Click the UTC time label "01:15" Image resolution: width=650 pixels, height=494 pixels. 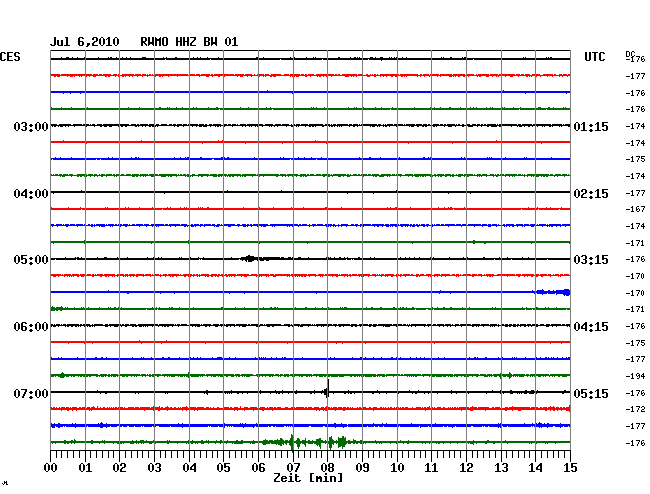point(591,126)
